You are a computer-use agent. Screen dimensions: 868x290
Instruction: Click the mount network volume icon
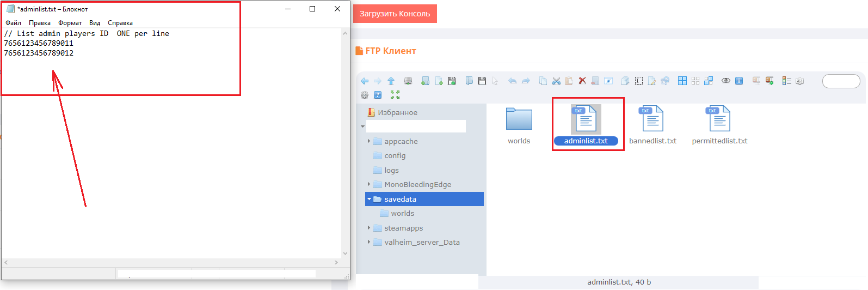(408, 81)
